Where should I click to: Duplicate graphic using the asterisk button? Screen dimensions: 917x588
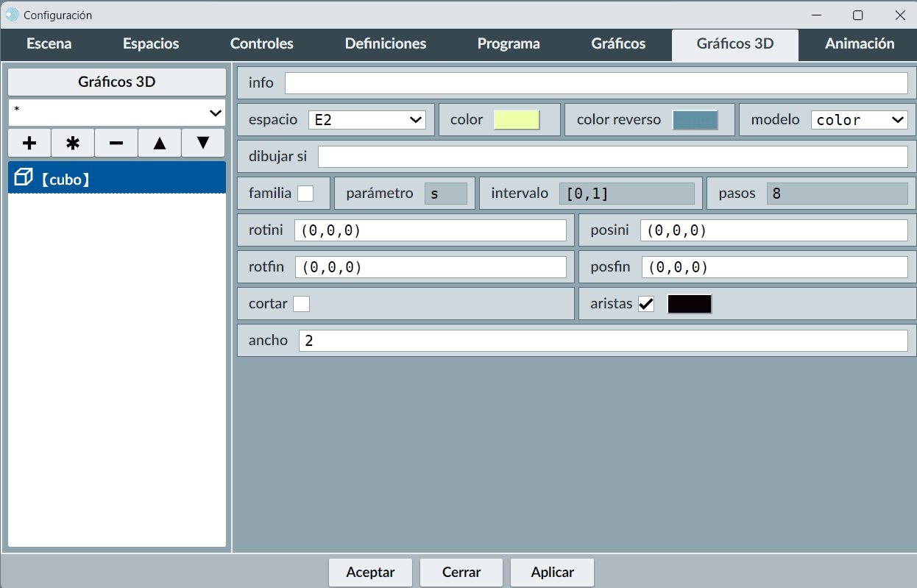tap(73, 143)
